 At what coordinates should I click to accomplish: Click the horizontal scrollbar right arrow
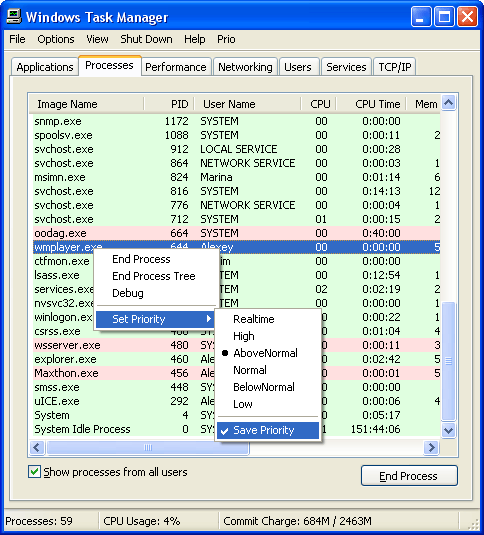431,447
